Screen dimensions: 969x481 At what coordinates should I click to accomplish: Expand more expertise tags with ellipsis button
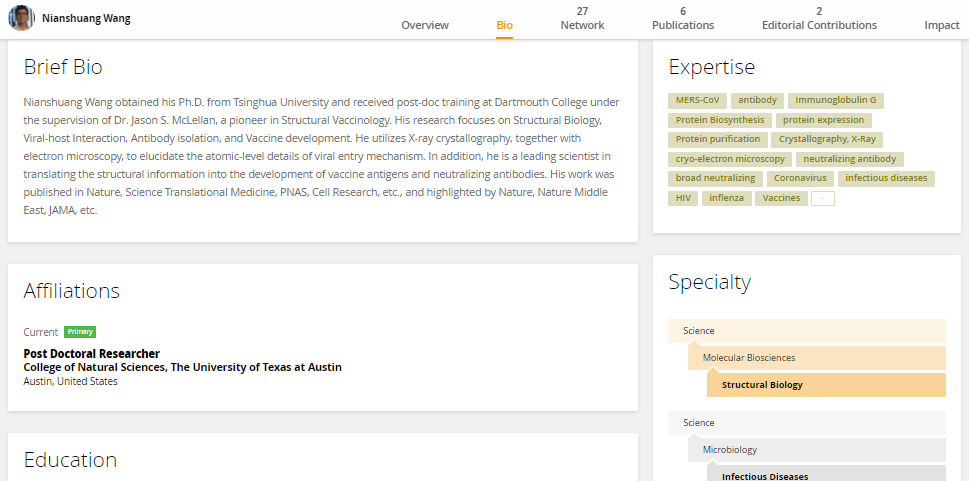823,198
